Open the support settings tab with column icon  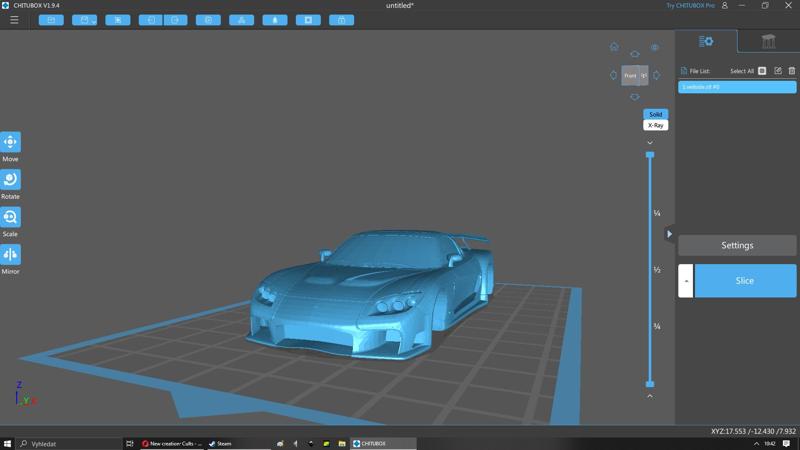tap(768, 41)
